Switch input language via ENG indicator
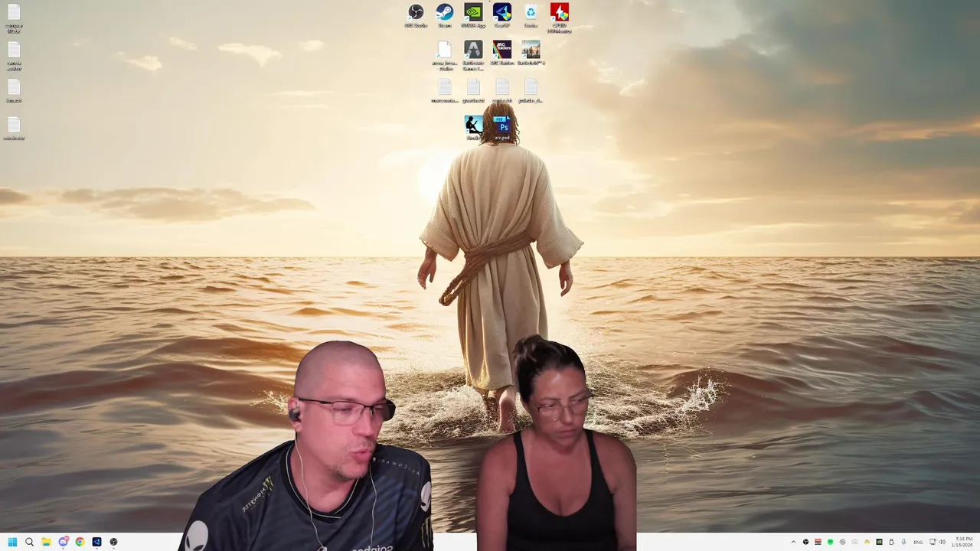This screenshot has width=980, height=551. (918, 542)
